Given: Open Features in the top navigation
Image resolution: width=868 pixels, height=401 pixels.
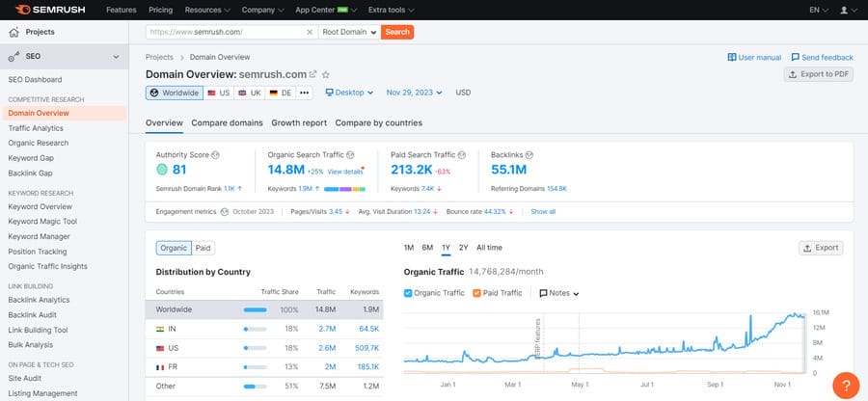Looking at the screenshot, I should click(x=122, y=10).
